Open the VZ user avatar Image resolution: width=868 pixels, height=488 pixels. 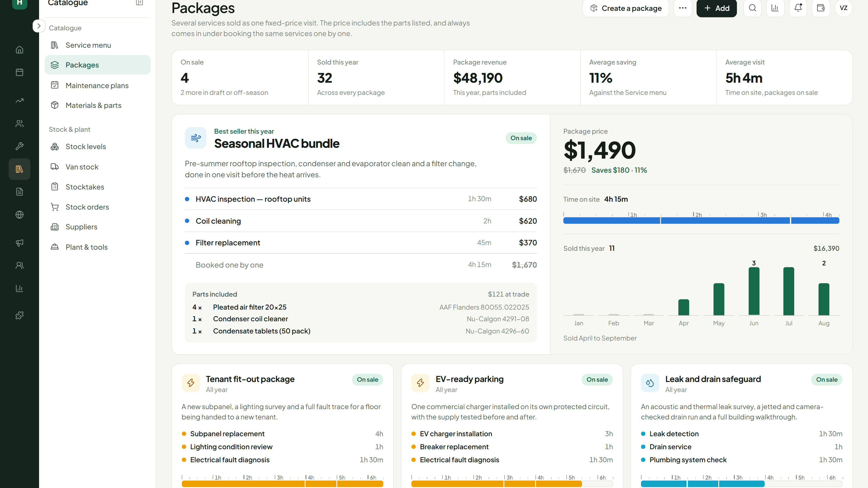coord(843,8)
